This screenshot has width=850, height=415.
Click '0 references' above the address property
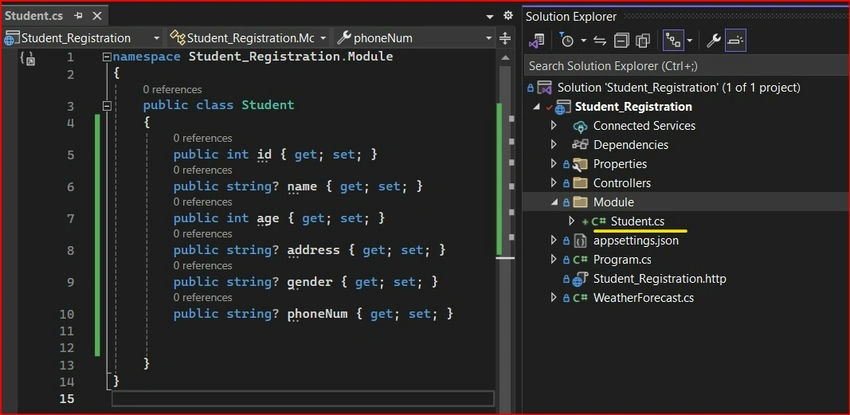(x=203, y=234)
